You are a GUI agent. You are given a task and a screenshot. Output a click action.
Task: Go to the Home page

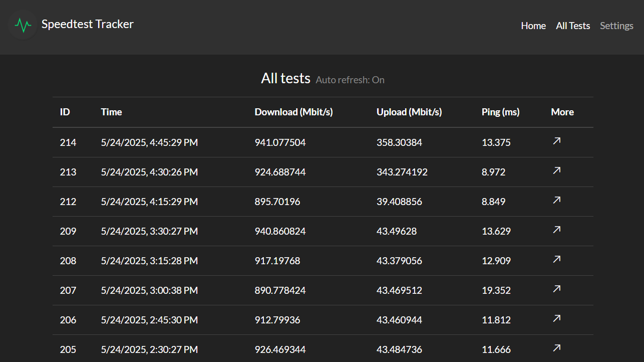[533, 26]
